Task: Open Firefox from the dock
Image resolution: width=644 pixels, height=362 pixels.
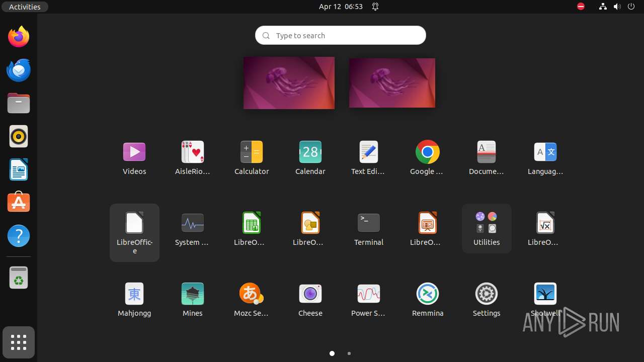Action: click(19, 37)
